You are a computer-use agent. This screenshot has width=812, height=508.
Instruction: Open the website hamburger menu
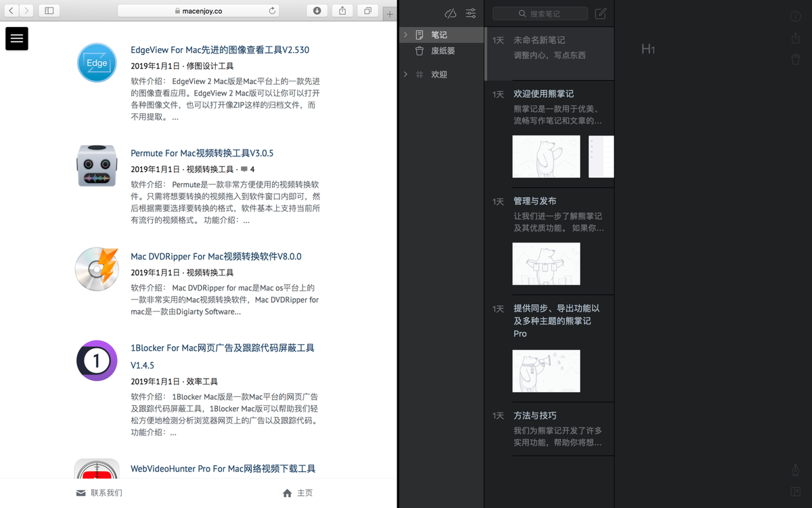(17, 39)
